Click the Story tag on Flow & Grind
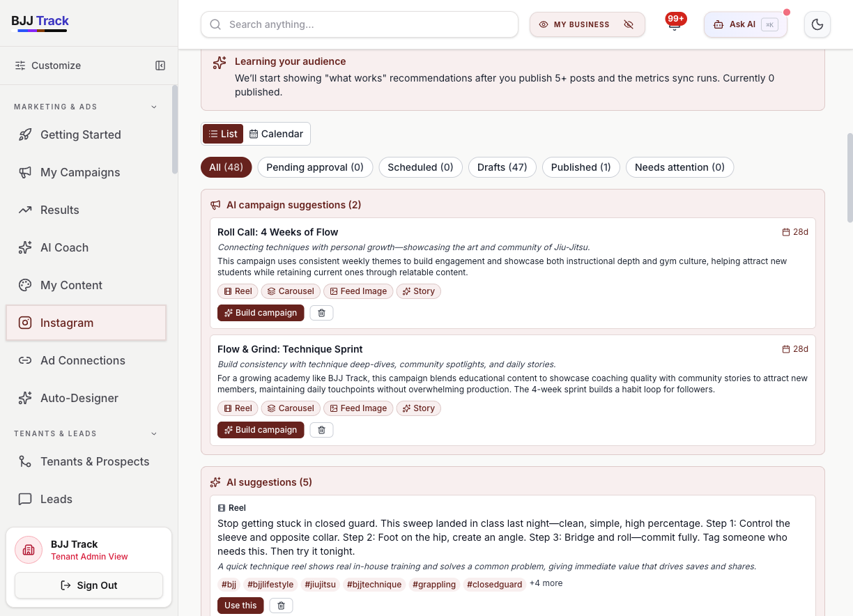 (419, 408)
